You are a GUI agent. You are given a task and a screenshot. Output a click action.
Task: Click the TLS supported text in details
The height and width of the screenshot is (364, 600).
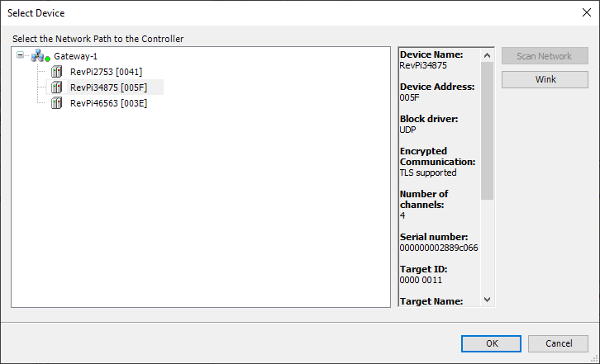coord(428,173)
